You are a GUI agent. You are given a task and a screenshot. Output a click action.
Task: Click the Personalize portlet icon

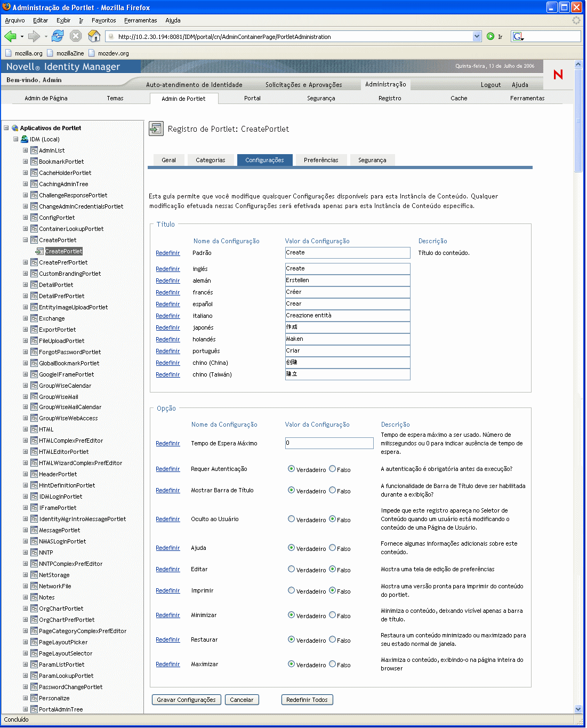click(34, 698)
